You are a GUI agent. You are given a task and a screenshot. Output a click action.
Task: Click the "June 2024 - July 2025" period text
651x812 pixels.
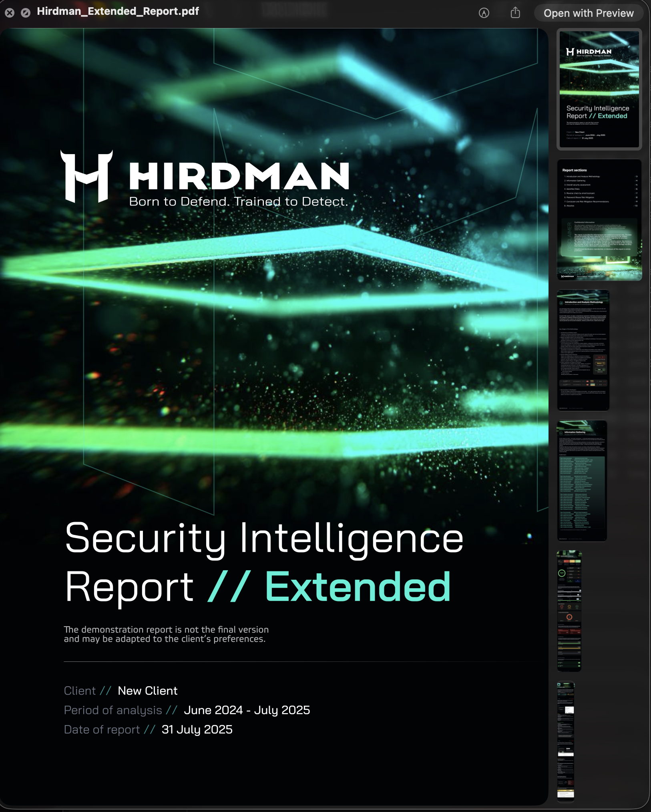(247, 709)
